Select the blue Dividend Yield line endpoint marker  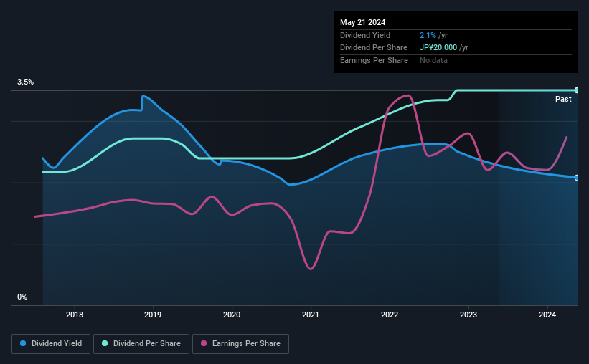click(576, 178)
